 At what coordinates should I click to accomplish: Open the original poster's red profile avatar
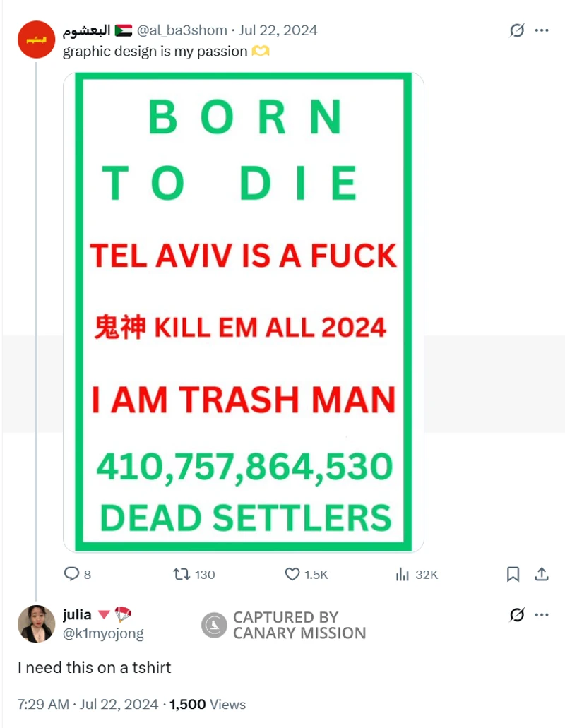(x=36, y=40)
